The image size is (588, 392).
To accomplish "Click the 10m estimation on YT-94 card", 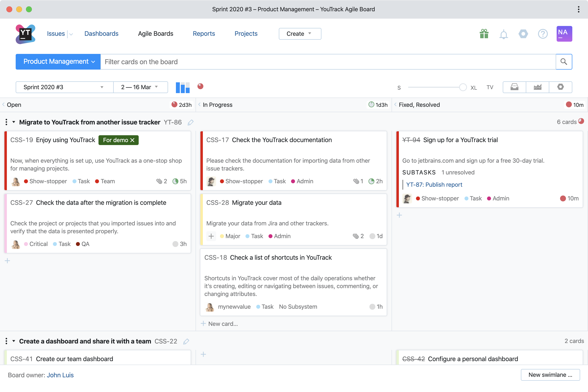I will point(569,198).
